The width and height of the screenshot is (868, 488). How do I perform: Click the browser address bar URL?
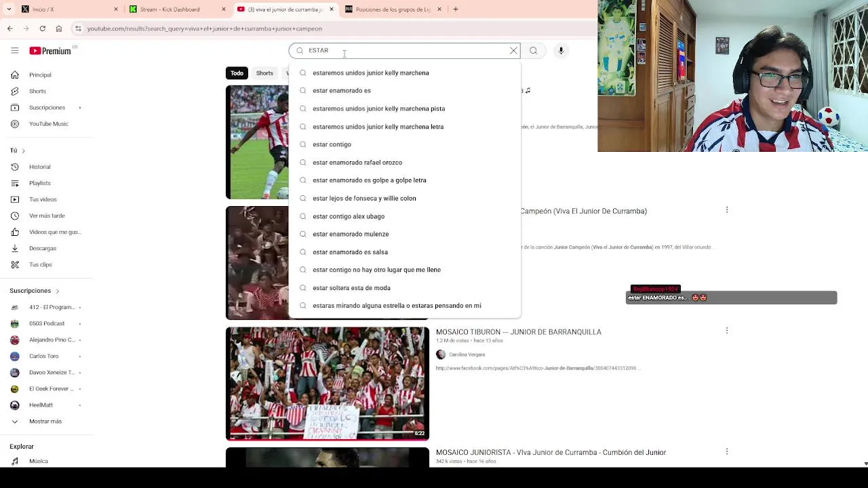coord(205,28)
